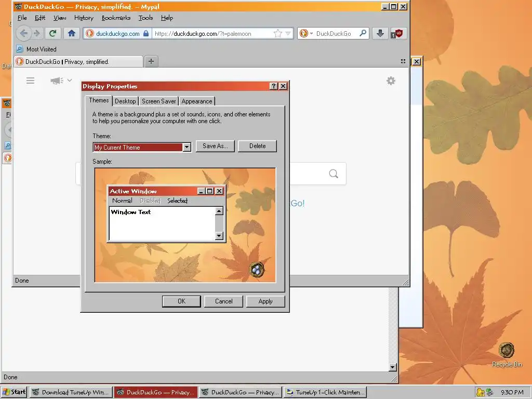This screenshot has height=399, width=532.
Task: Open the Bookmarks menu
Action: click(116, 18)
